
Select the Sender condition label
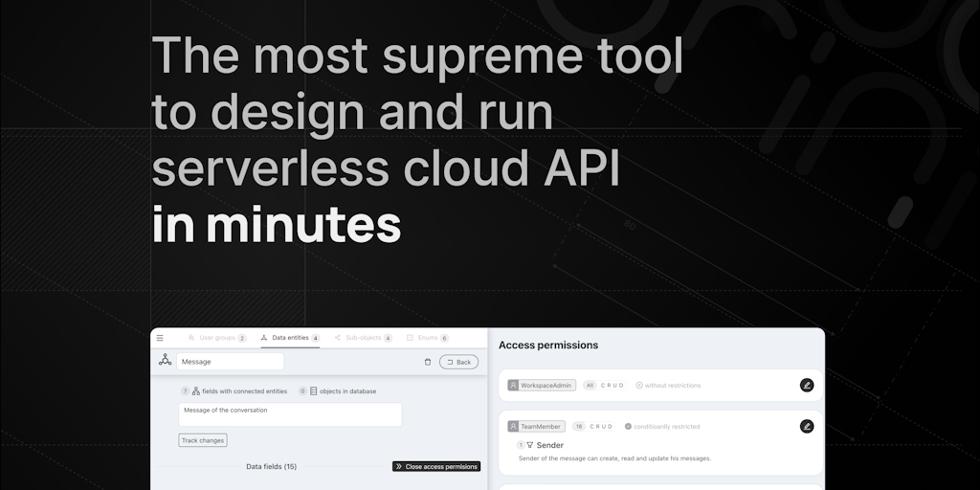coord(550,445)
